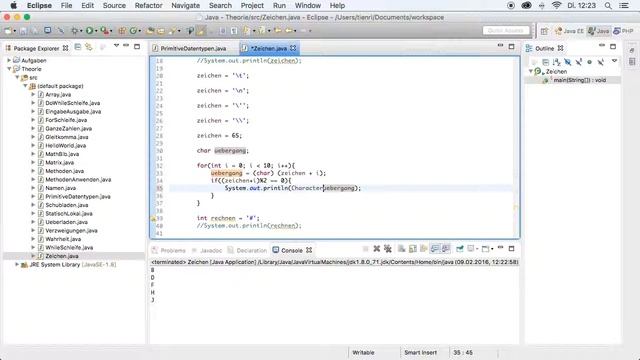Toggle Scroll Lock in Console toolbar

point(413,249)
